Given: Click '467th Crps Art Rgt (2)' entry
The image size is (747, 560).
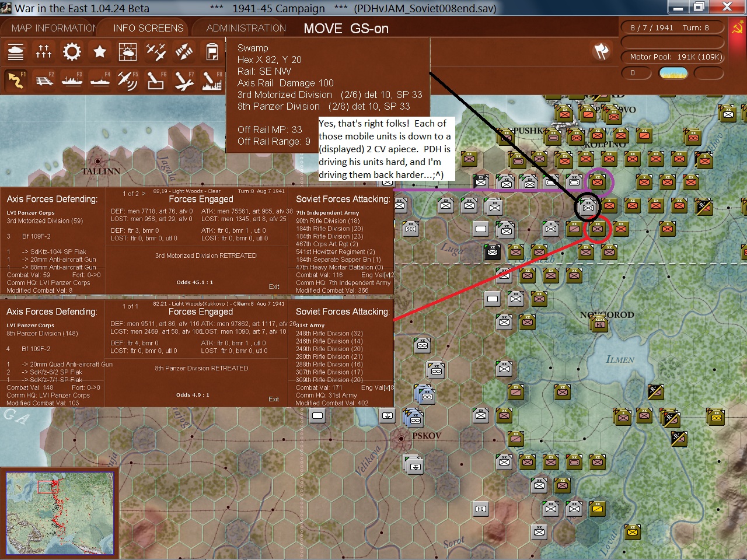Looking at the screenshot, I should [x=327, y=244].
